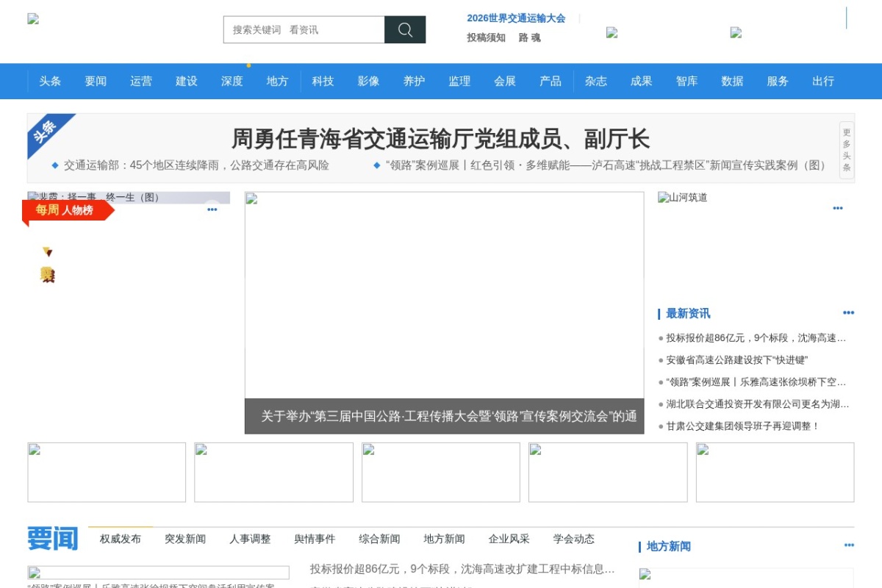Open the 产品 navigation item
This screenshot has width=882, height=588.
pos(551,81)
